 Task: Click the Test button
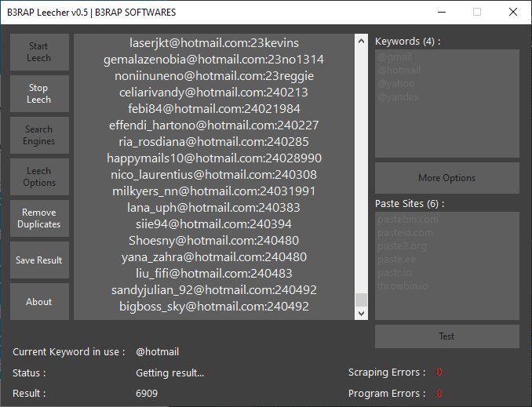pyautogui.click(x=446, y=336)
